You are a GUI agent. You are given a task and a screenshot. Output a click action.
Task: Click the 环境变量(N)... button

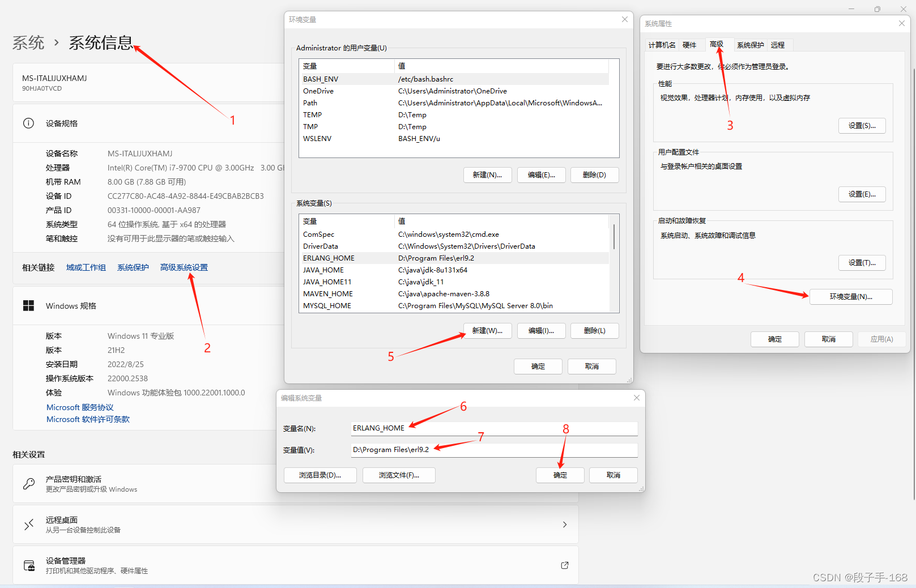pyautogui.click(x=851, y=297)
